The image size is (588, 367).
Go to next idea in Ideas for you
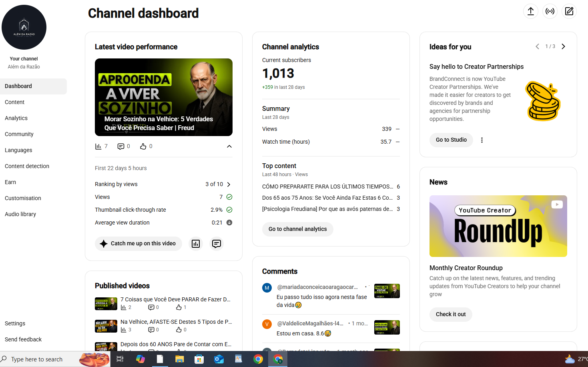pos(564,46)
